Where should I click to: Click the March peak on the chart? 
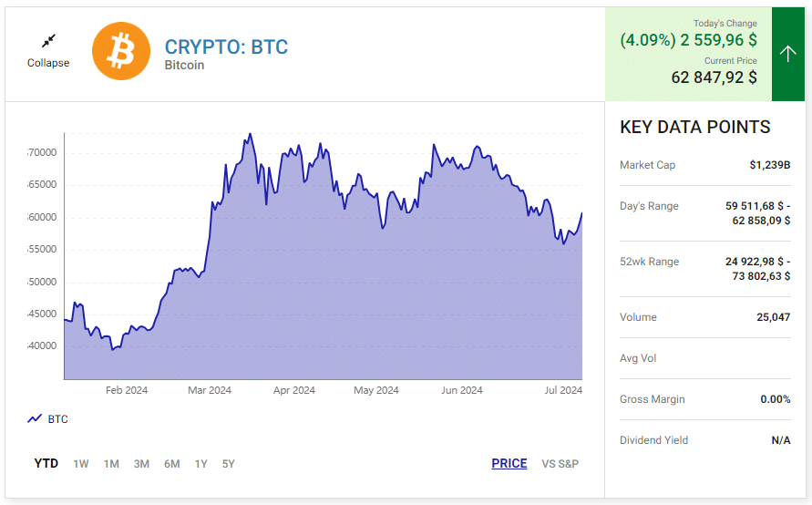[x=250, y=134]
